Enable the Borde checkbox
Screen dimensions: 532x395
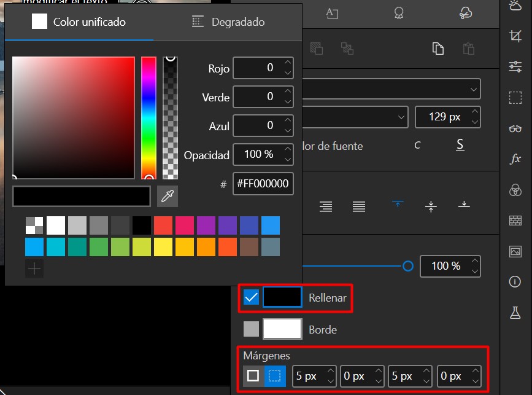(251, 329)
